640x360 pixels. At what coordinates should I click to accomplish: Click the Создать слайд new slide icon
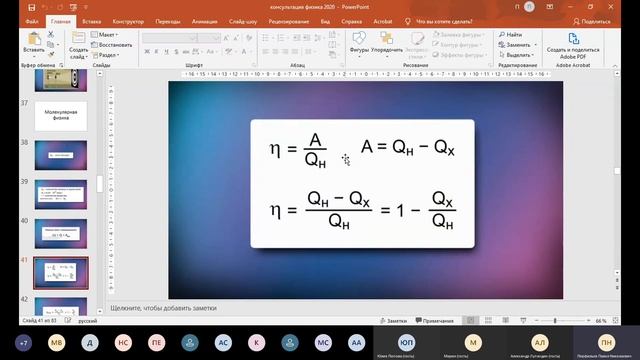78,38
